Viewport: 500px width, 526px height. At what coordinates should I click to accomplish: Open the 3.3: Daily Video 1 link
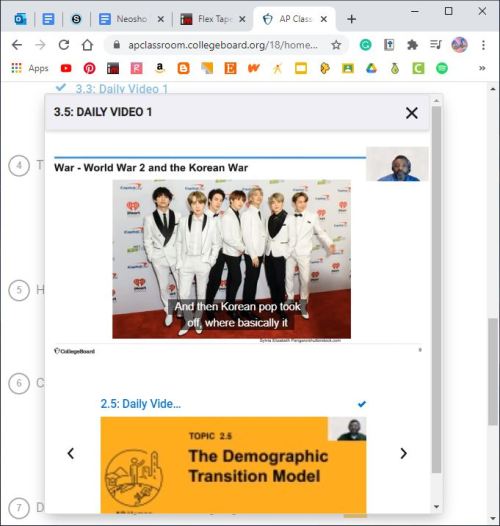click(121, 89)
